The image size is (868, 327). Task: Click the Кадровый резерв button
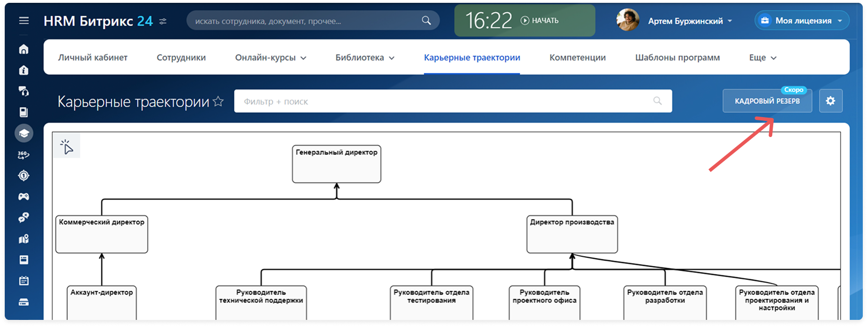767,101
